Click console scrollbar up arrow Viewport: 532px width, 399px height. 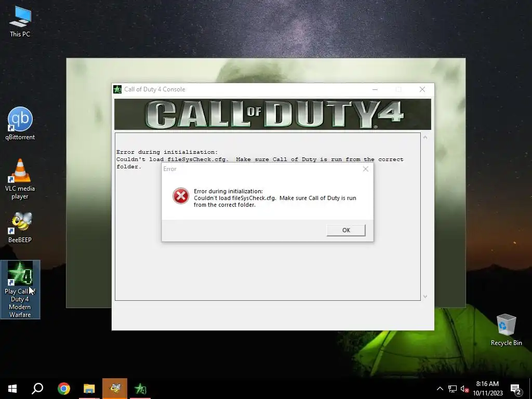point(425,137)
